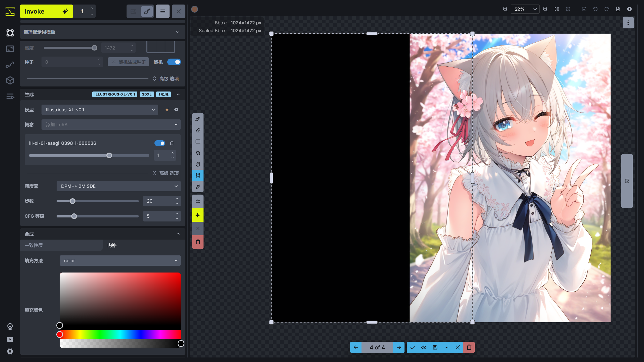Select the Rectangle tool
Screen dimensions: 644x362
[198, 141]
